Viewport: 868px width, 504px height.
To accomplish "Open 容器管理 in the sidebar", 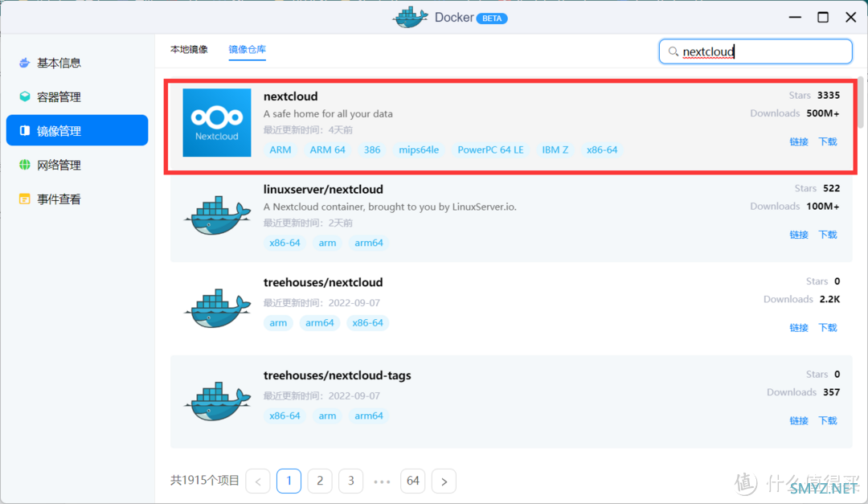I will pyautogui.click(x=77, y=96).
